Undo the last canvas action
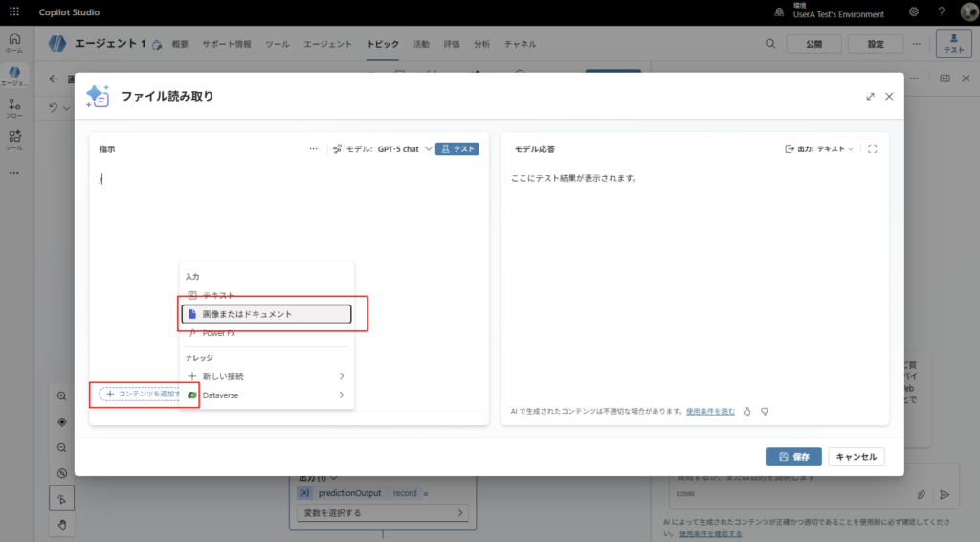 pos(54,107)
